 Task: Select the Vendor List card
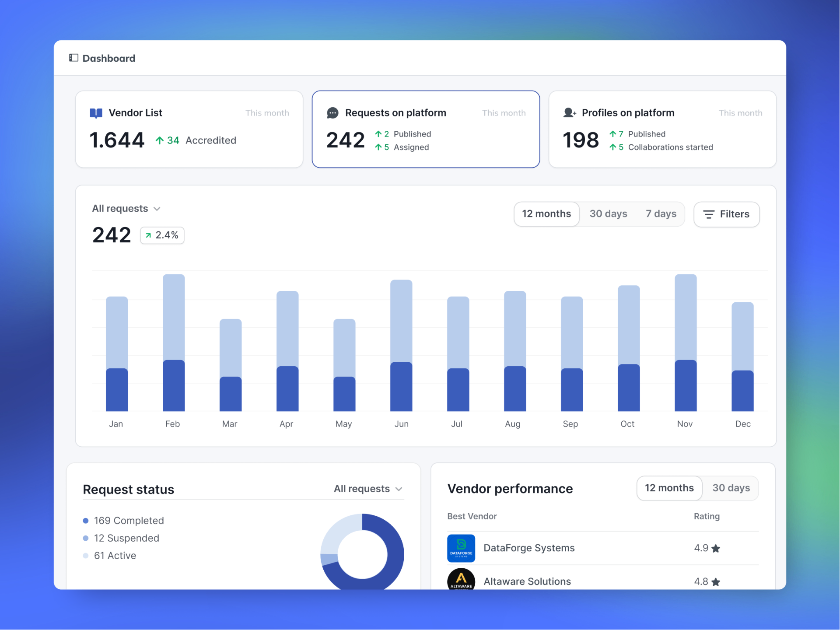[x=189, y=129]
